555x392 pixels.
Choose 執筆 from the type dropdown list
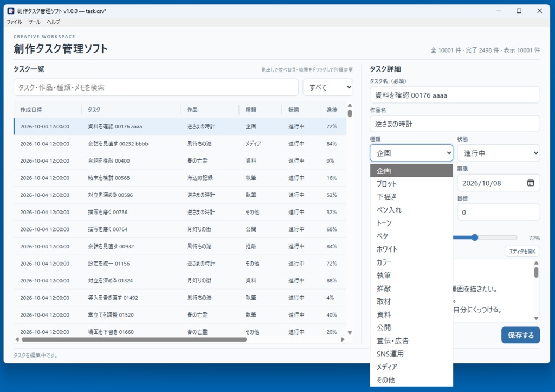point(411,275)
